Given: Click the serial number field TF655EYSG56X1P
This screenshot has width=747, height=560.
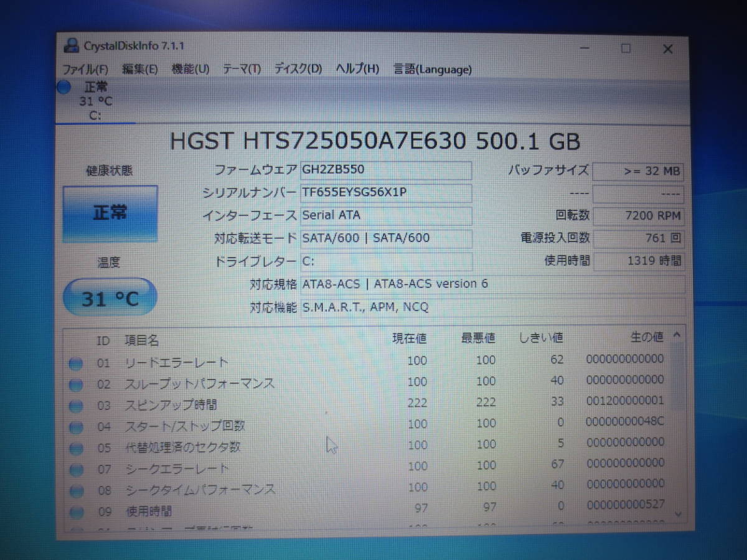Looking at the screenshot, I should pos(385,193).
